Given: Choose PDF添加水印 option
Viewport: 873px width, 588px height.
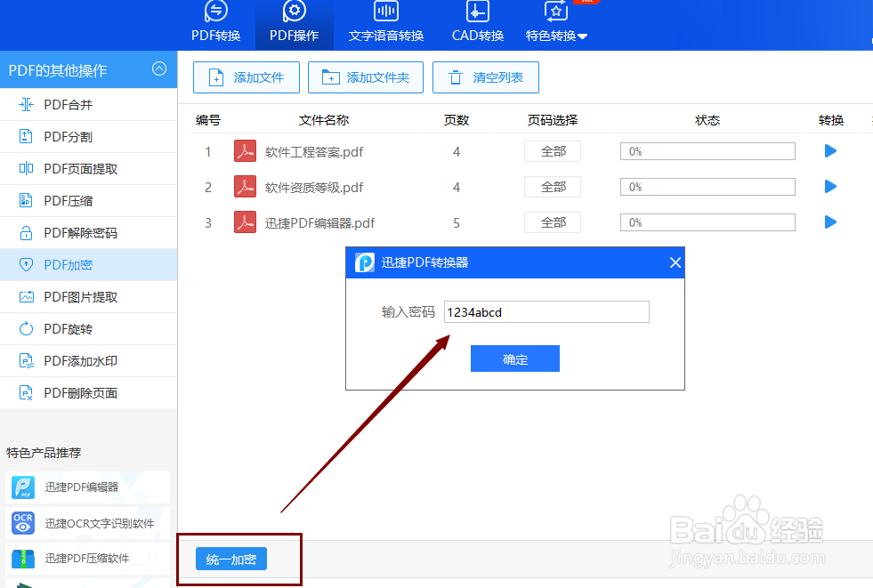Looking at the screenshot, I should [x=88, y=361].
